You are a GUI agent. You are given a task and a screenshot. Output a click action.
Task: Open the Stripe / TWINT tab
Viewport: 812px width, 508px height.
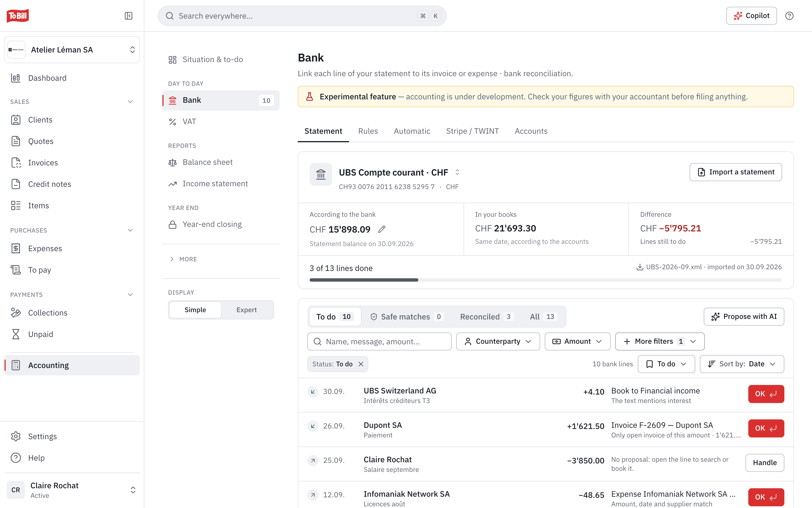click(472, 131)
